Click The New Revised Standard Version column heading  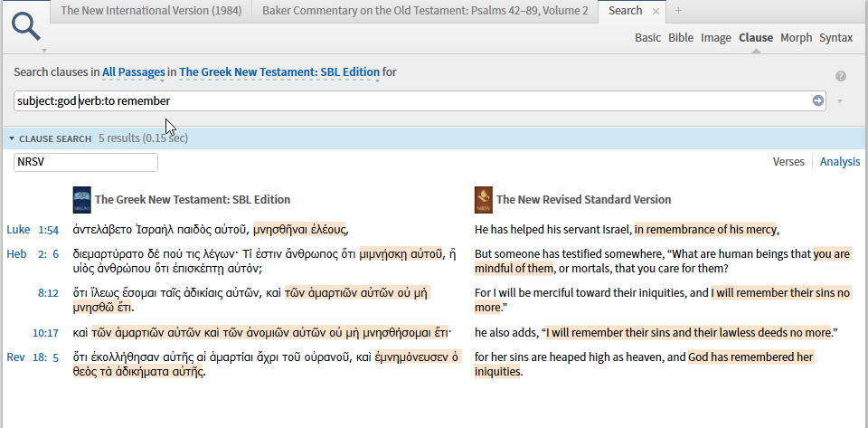click(x=583, y=200)
